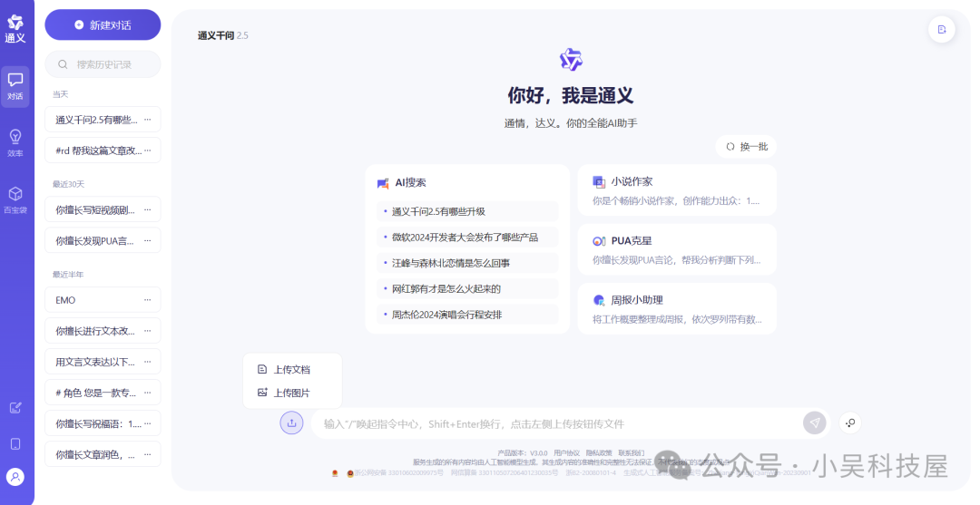
Task: Open the 周报小助理 description card
Action: (677, 309)
